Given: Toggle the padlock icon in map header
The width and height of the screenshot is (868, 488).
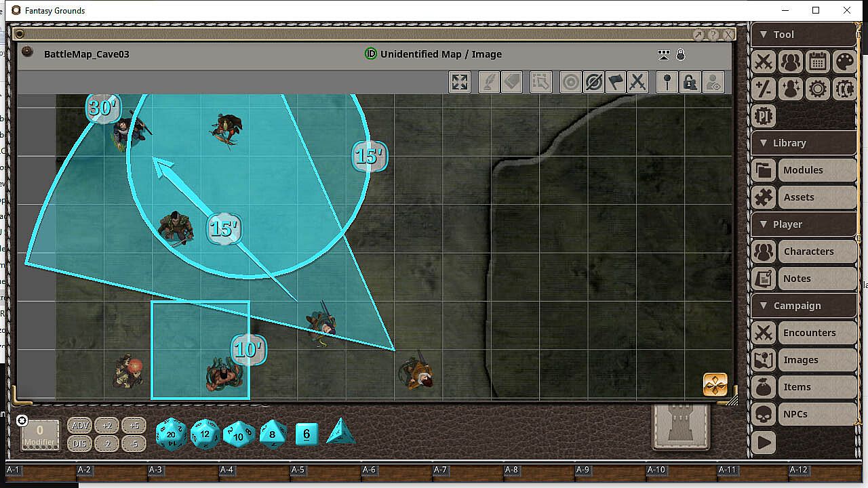Looking at the screenshot, I should pos(681,54).
